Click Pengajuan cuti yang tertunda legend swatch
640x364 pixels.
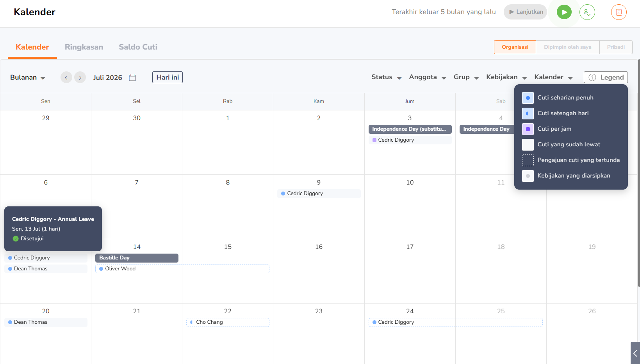click(x=528, y=160)
